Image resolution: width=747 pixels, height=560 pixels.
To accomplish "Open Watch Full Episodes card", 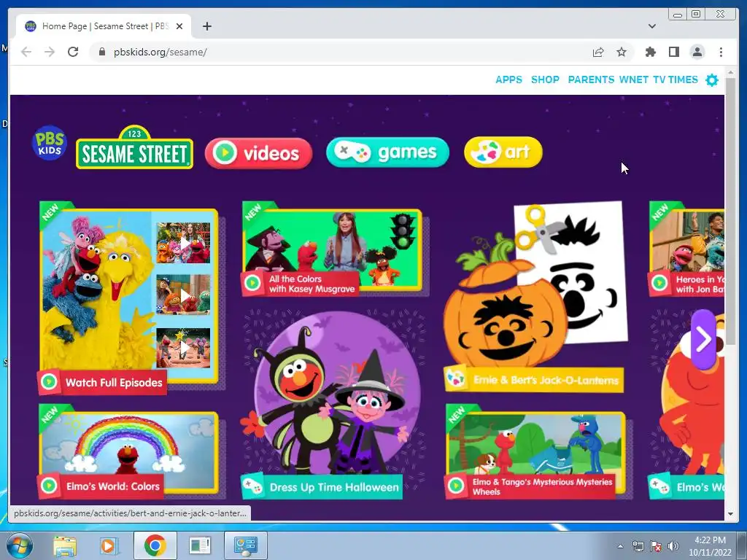I will (x=128, y=297).
